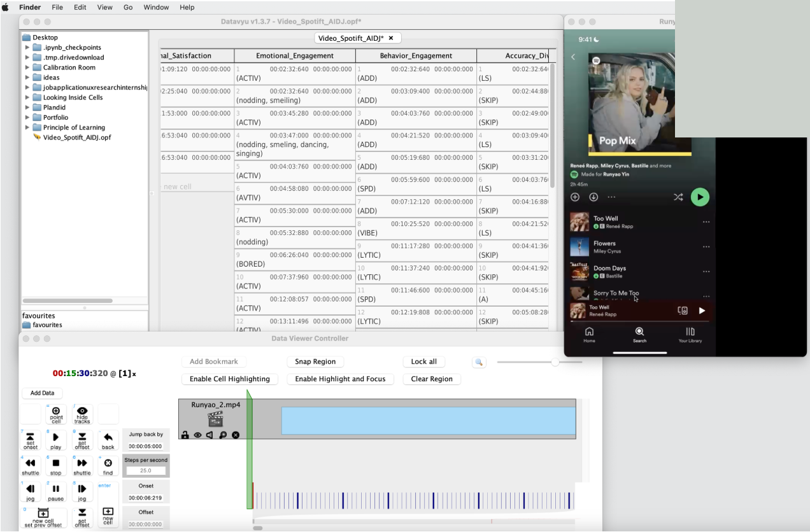Open the playlist three-dot more menu
Image resolution: width=810 pixels, height=532 pixels.
point(611,197)
